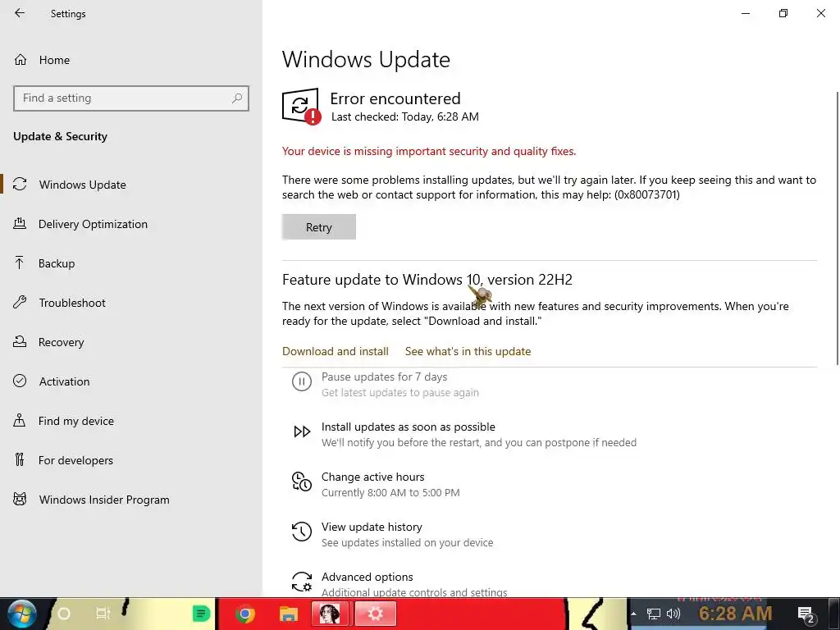Click the pause circle icon
The image size is (840, 630).
pos(302,381)
